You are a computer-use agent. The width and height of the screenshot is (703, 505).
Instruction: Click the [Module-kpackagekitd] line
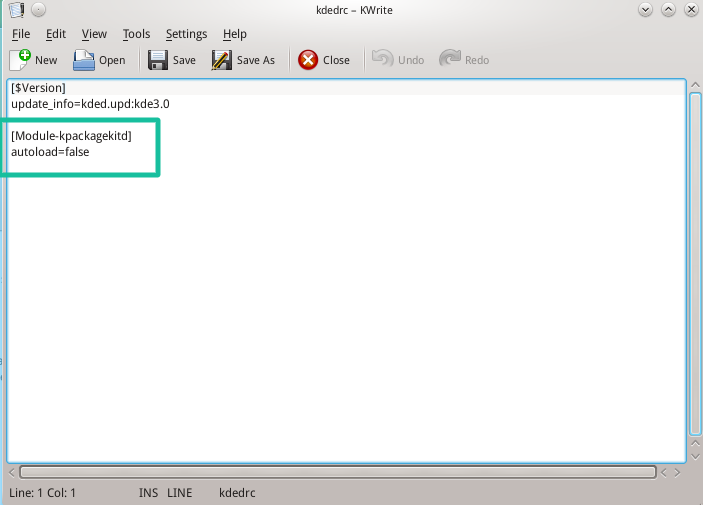[71, 136]
